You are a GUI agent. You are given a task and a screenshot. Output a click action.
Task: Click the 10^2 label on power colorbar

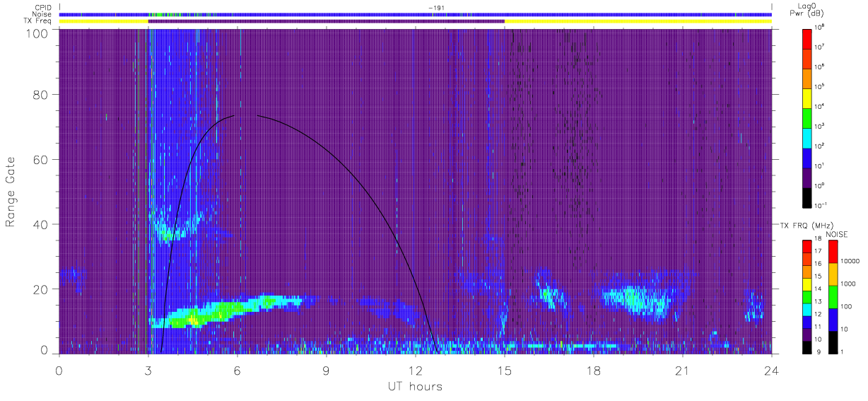pyautogui.click(x=821, y=146)
